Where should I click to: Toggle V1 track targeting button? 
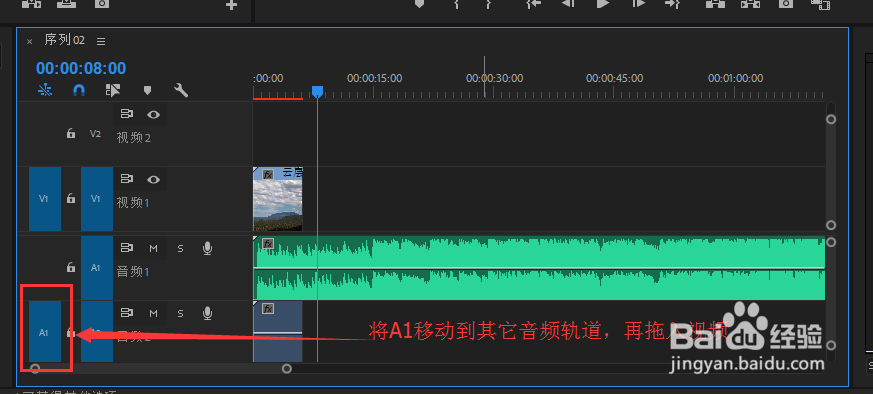[96, 199]
